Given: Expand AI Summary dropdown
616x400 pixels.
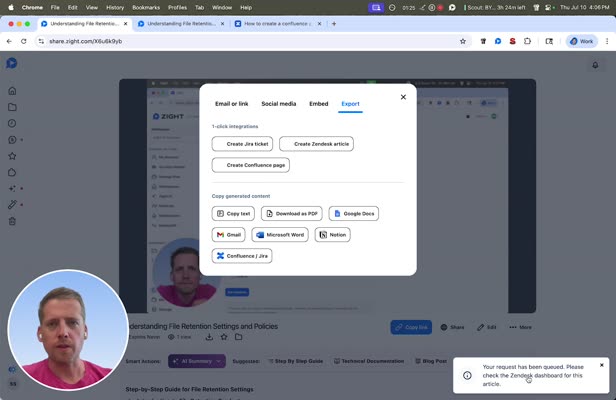Looking at the screenshot, I should click(197, 361).
